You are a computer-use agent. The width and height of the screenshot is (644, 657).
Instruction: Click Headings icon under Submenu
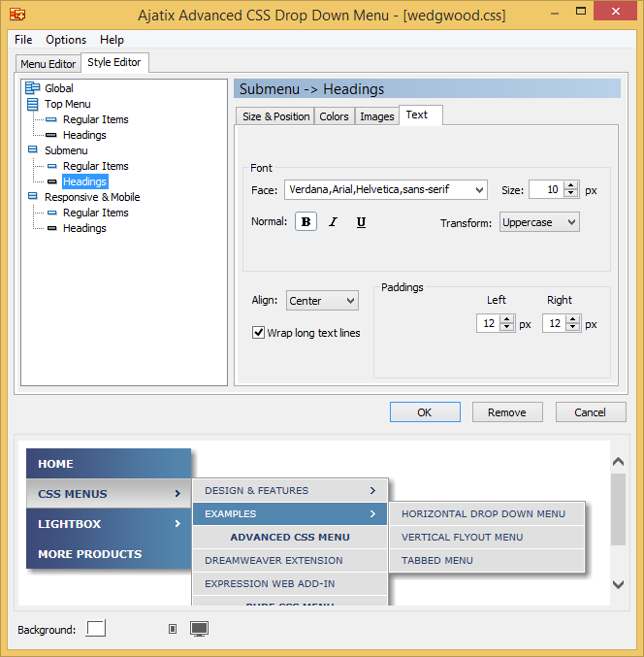pyautogui.click(x=52, y=181)
